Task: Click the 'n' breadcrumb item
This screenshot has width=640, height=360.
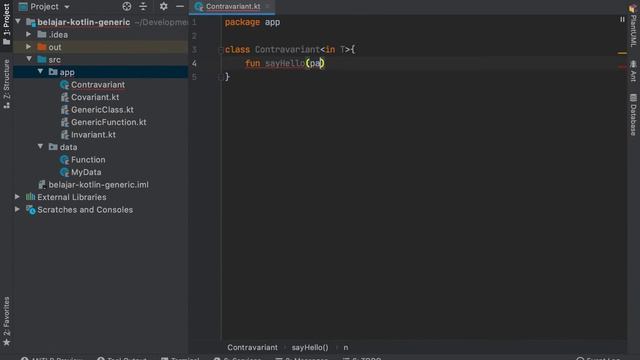Action: pyautogui.click(x=346, y=347)
